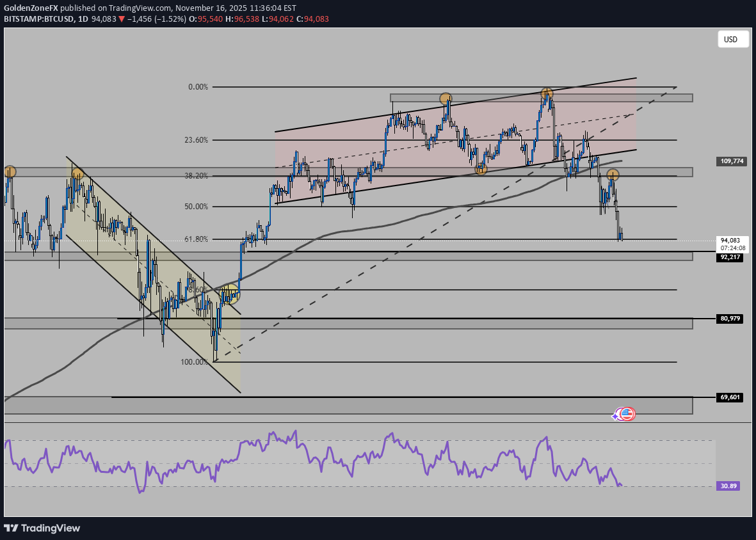
Task: Click the 1D timeframe label in header
Action: click(82, 19)
